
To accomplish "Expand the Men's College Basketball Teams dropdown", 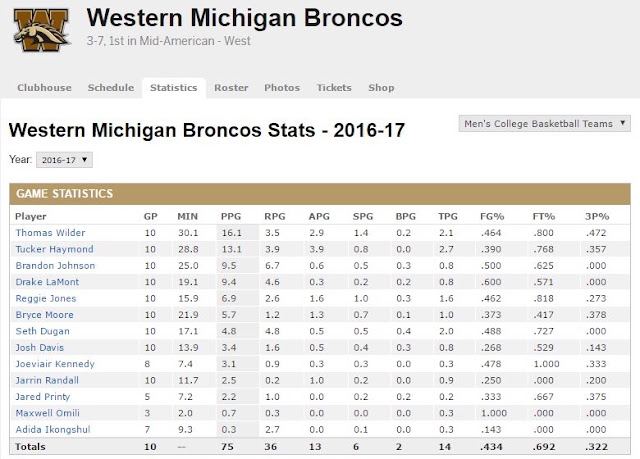I will (544, 124).
